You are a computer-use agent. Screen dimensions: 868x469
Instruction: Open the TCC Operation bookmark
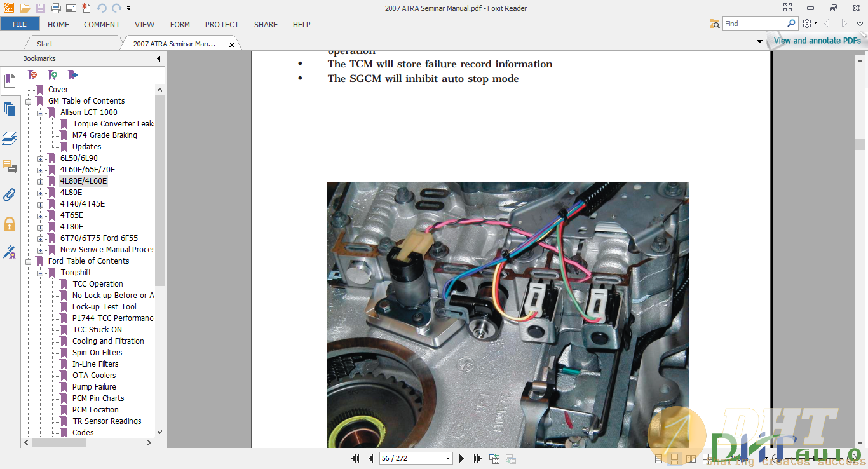coord(98,284)
